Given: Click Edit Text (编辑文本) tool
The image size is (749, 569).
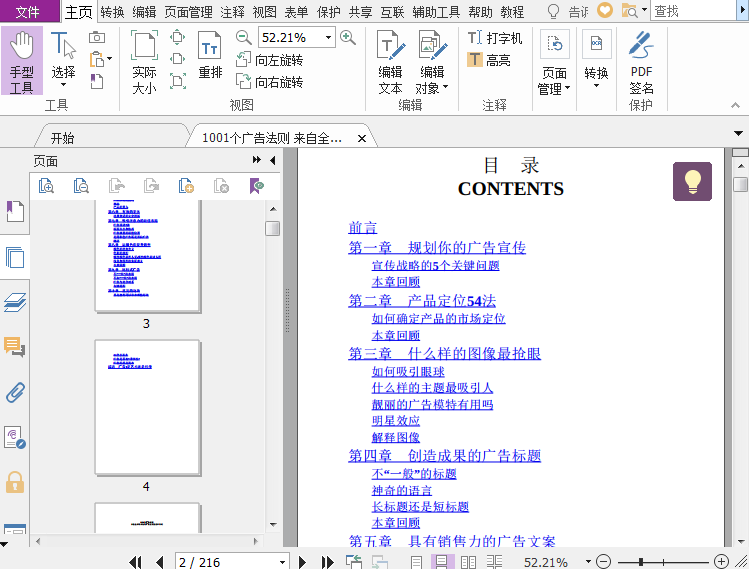Looking at the screenshot, I should point(390,62).
